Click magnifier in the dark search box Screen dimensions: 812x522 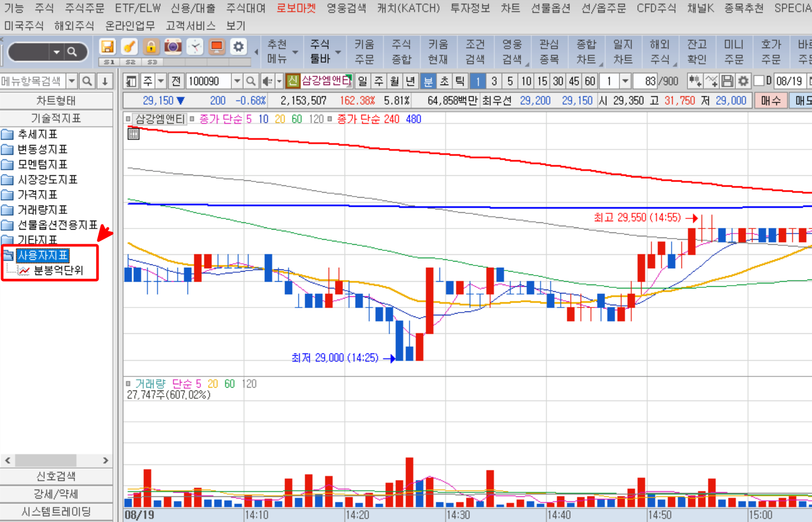72,52
